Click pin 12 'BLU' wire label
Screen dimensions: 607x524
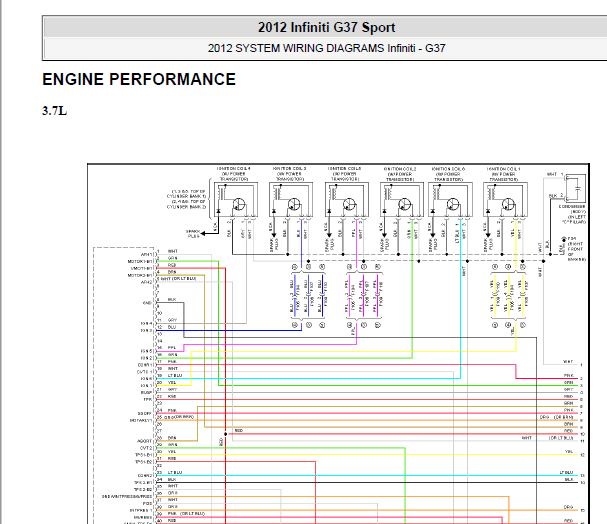click(172, 327)
